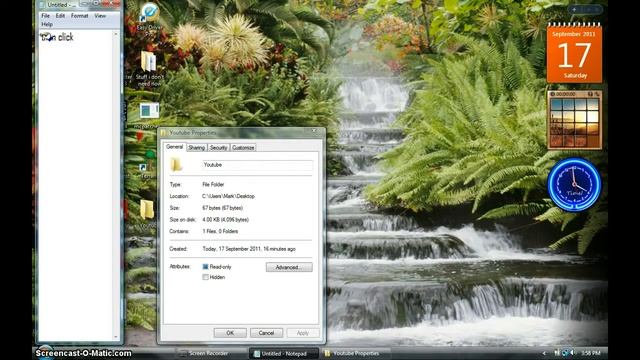Switch to Youtube Properties taskbar button
This screenshot has width=640, height=360.
tap(355, 353)
